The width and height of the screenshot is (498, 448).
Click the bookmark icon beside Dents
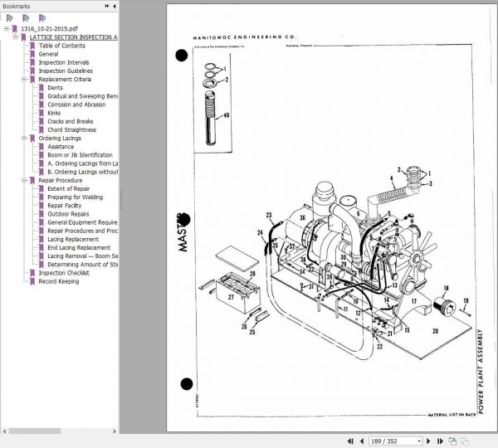tap(41, 88)
